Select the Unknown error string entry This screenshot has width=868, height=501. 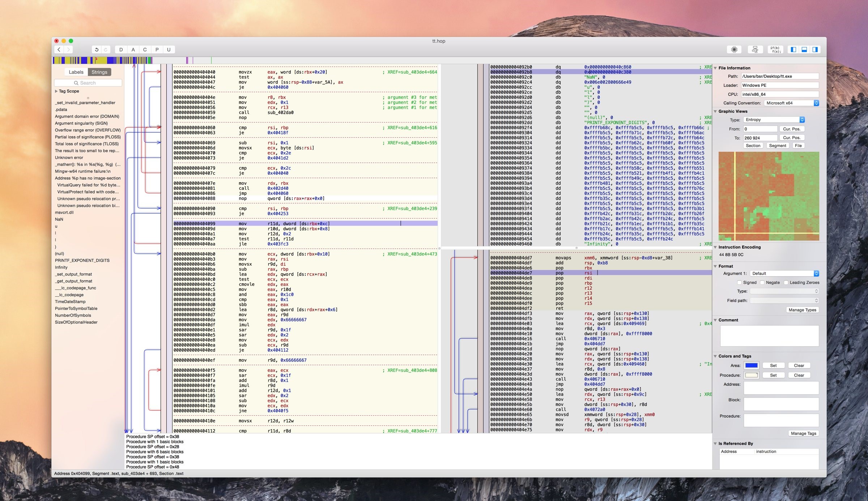[x=69, y=157]
